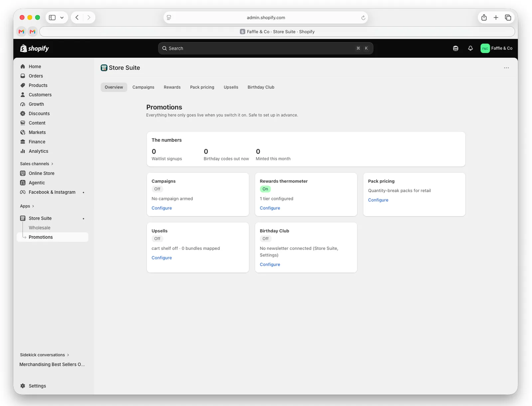Open Merchandising Best Sellers conversation

coord(52,364)
